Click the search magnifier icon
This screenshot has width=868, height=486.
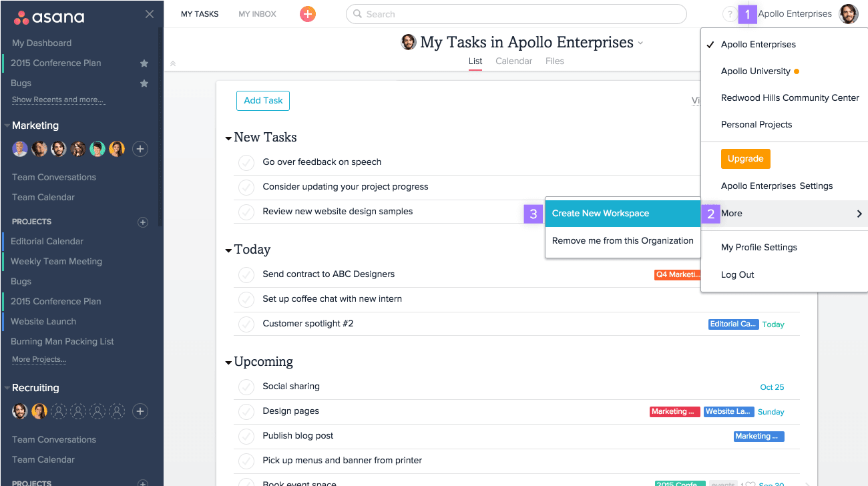click(x=358, y=14)
